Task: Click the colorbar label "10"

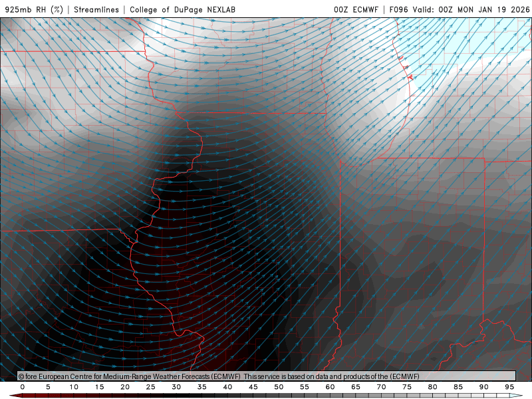Action: 74,387
